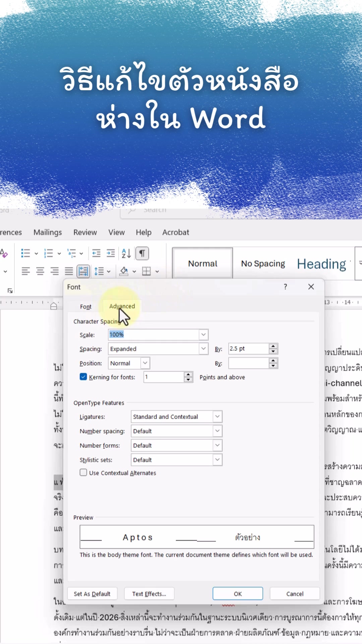362x644 pixels.
Task: Open the Number forms dropdown
Action: click(x=217, y=445)
